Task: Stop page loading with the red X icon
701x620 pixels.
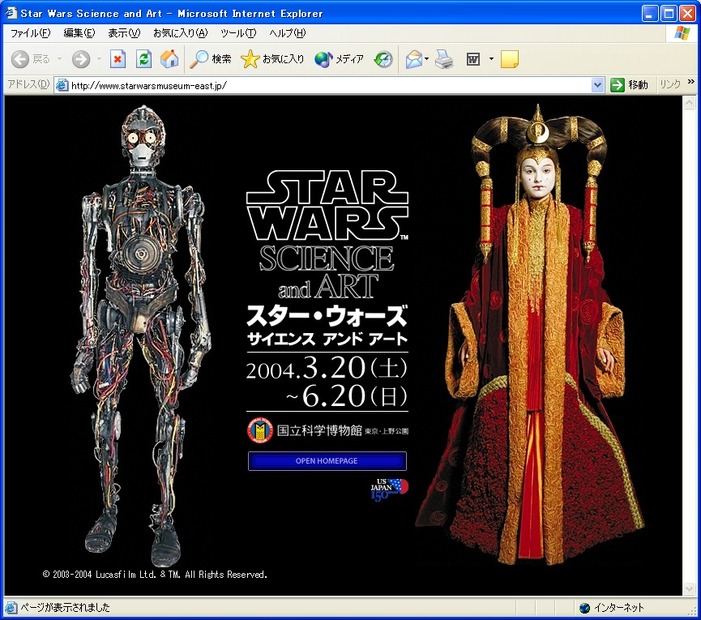Action: [x=118, y=59]
